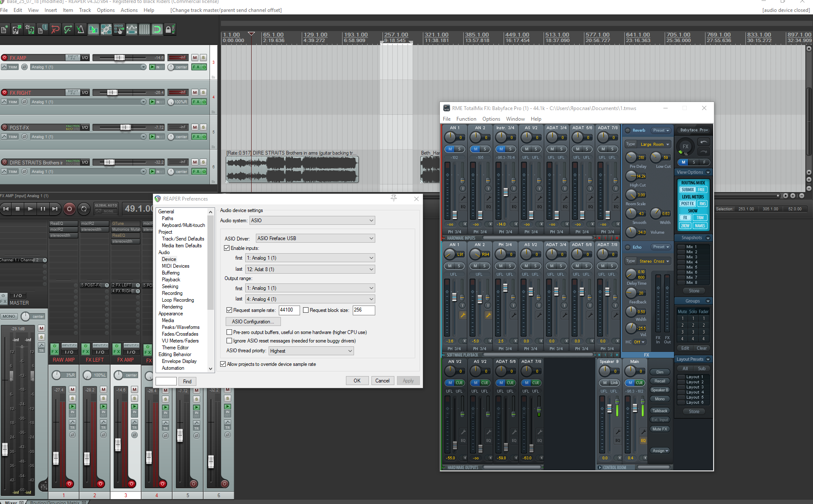813x504 pixels.
Task: Click the Find button in Preferences
Action: 187,382
